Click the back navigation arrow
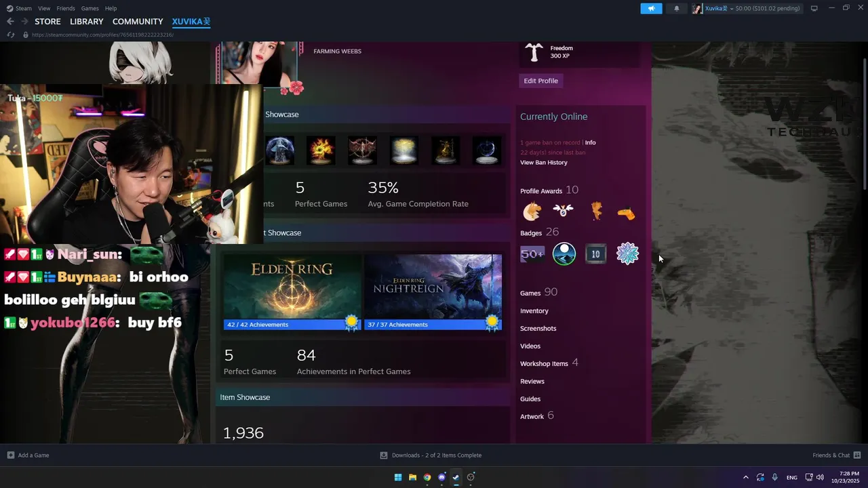 click(10, 22)
